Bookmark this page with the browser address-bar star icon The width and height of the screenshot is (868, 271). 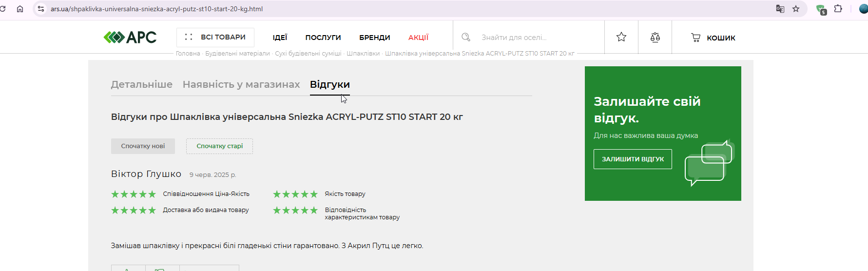(796, 9)
